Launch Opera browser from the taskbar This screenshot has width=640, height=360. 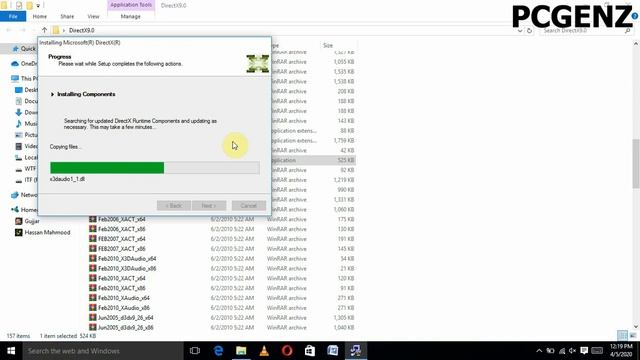pyautogui.click(x=287, y=351)
